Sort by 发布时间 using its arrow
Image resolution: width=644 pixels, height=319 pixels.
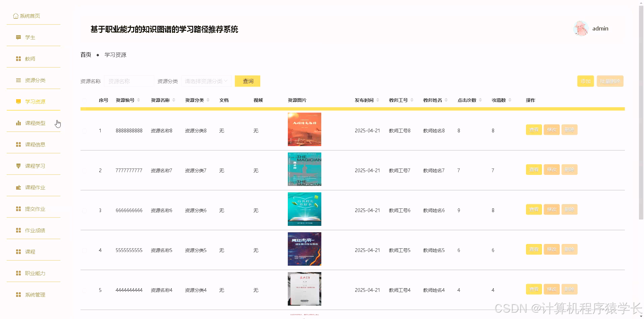378,100
